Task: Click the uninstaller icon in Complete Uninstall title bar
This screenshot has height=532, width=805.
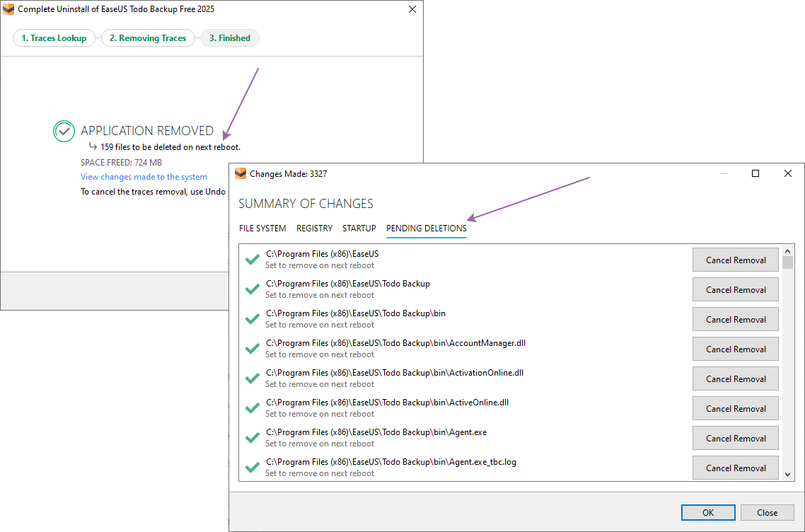Action: coord(8,10)
